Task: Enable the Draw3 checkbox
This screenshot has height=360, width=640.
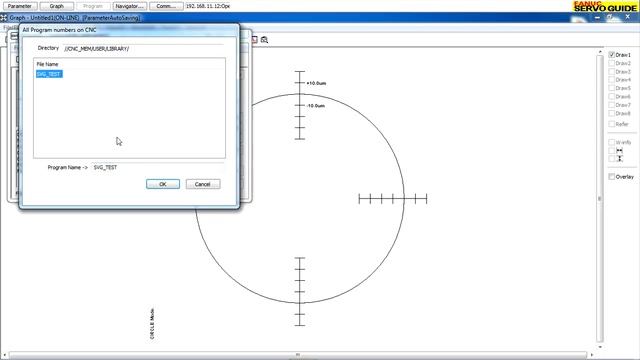Action: [611, 71]
